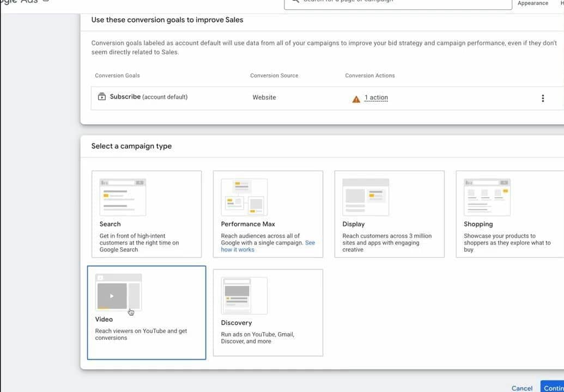Select the Search campaign card title
Image resolution: width=564 pixels, height=392 pixels.
point(110,224)
